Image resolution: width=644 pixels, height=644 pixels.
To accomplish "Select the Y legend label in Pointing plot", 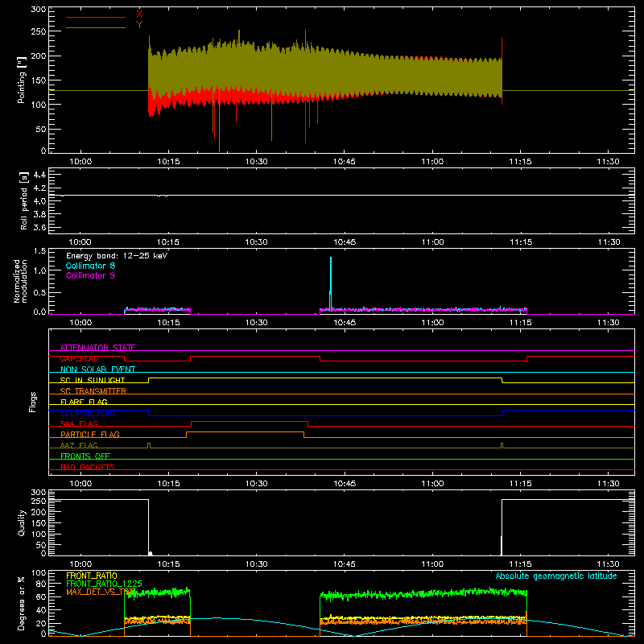I will (139, 25).
